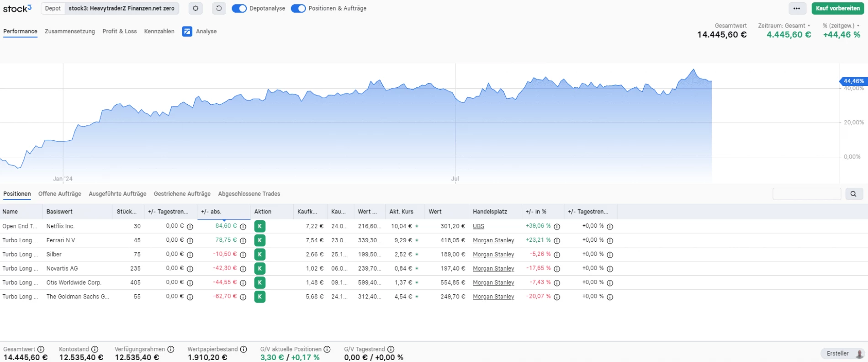Open the Abgeschlossene Trades tab
The width and height of the screenshot is (868, 362).
[x=249, y=194]
